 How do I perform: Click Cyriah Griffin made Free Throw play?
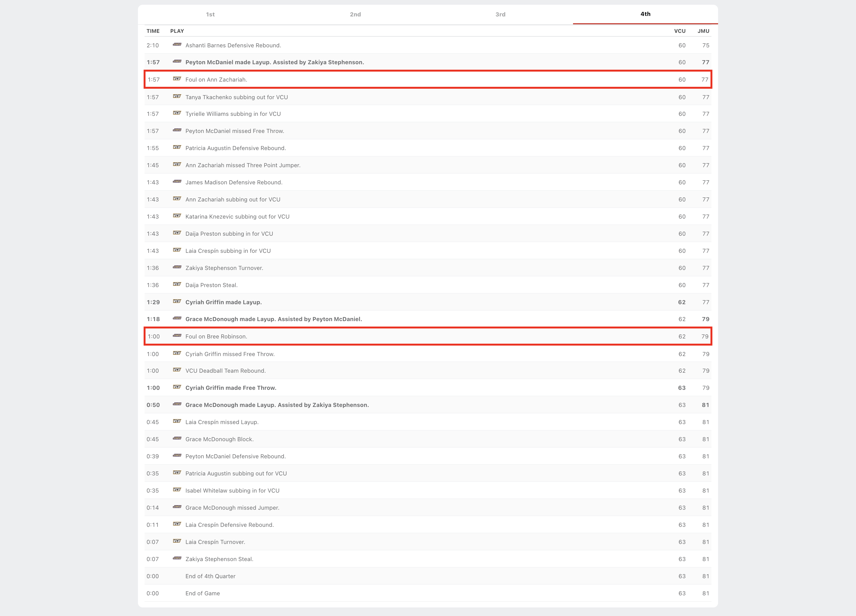[x=231, y=388]
